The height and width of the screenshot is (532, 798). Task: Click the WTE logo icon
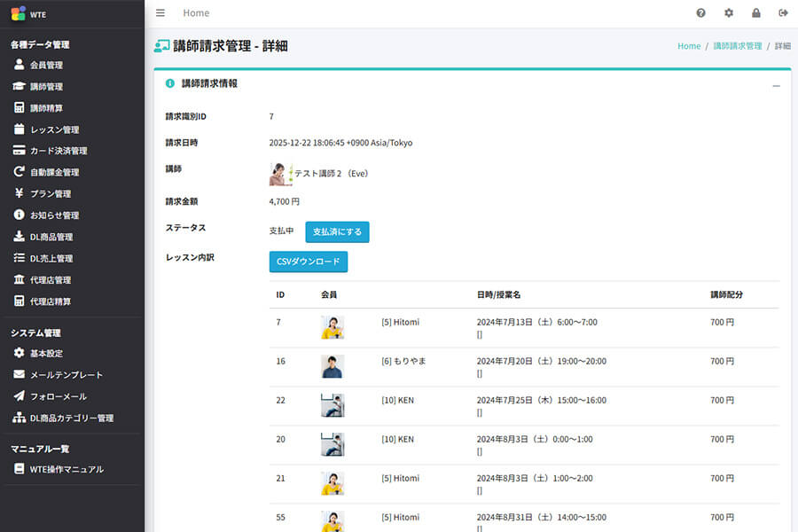tap(18, 13)
